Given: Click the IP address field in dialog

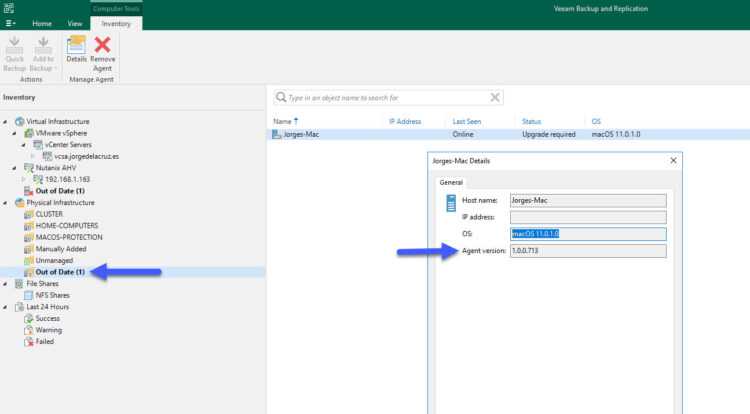Looking at the screenshot, I should click(588, 217).
